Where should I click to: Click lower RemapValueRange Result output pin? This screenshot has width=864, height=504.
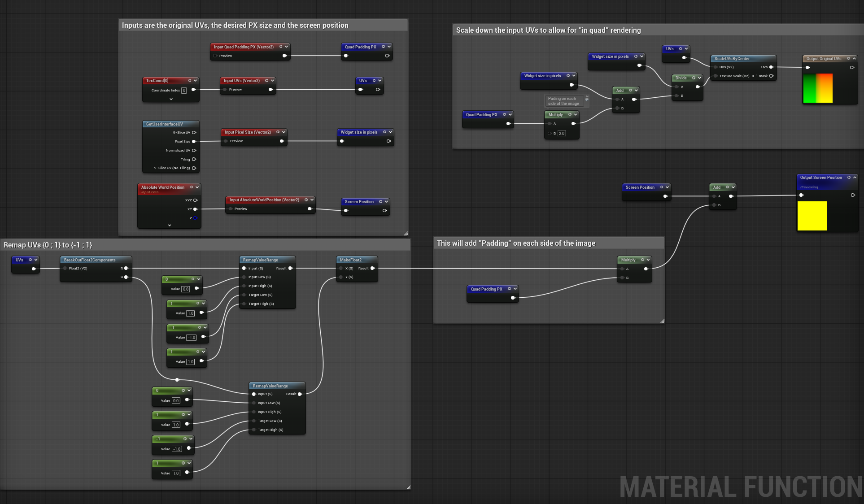coord(300,394)
